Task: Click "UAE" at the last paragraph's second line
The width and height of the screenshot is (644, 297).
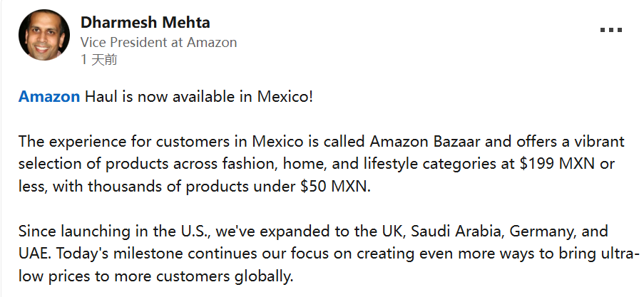Action: click(x=34, y=255)
